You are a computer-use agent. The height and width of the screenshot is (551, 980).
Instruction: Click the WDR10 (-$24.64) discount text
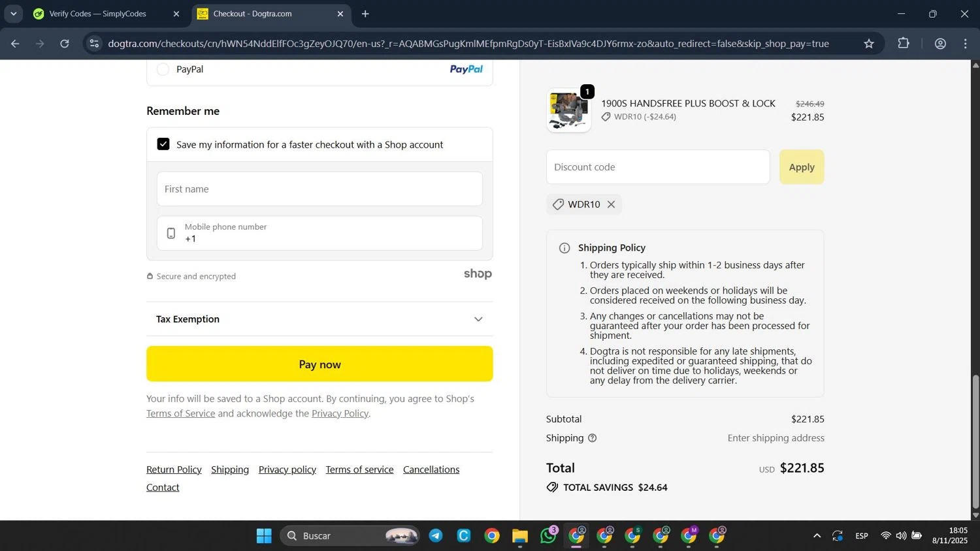tap(645, 117)
